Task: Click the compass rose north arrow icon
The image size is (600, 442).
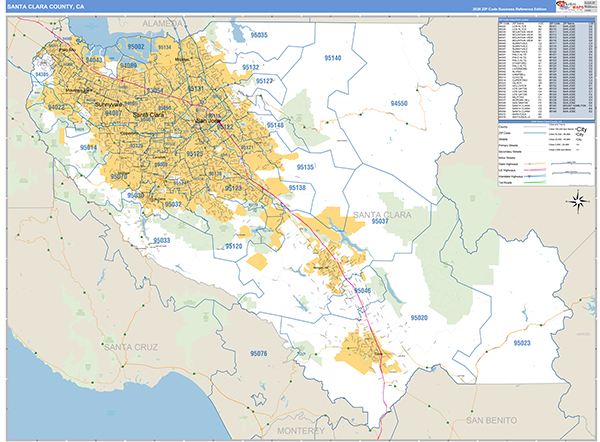Action: coord(579,200)
